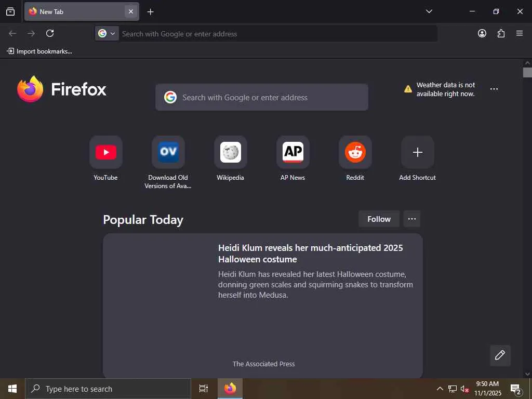Open the Popular Today three-dot menu

click(412, 219)
